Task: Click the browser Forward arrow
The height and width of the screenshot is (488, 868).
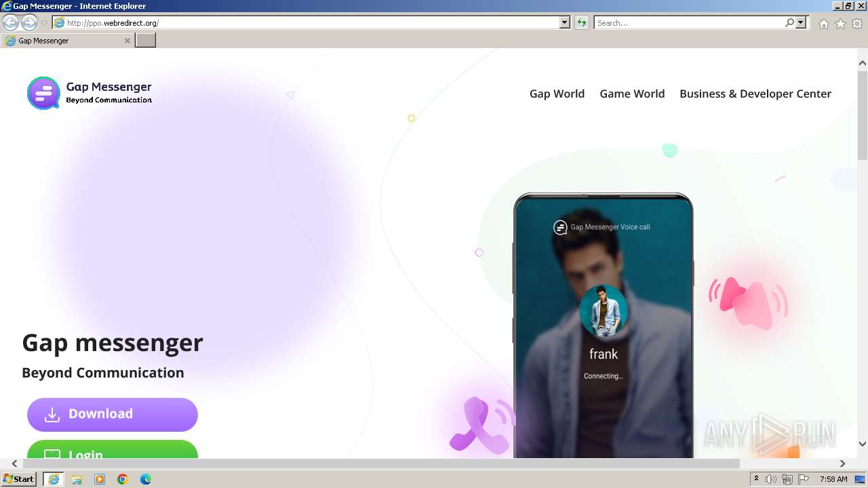Action: (29, 23)
